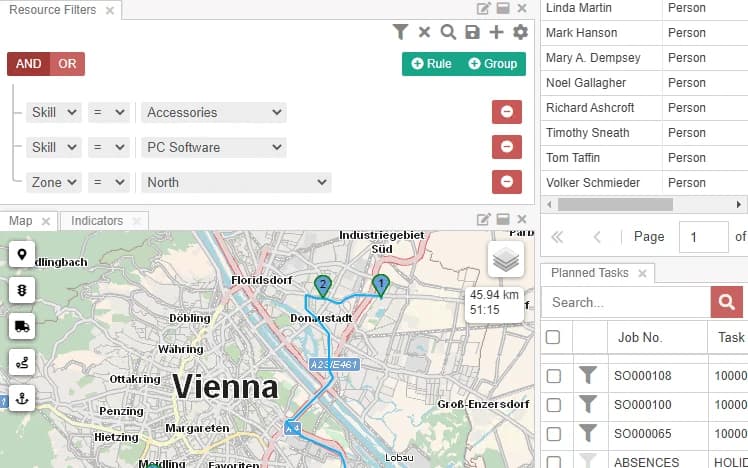The image size is (748, 468).
Task: Click the page number input field
Action: [x=704, y=237]
